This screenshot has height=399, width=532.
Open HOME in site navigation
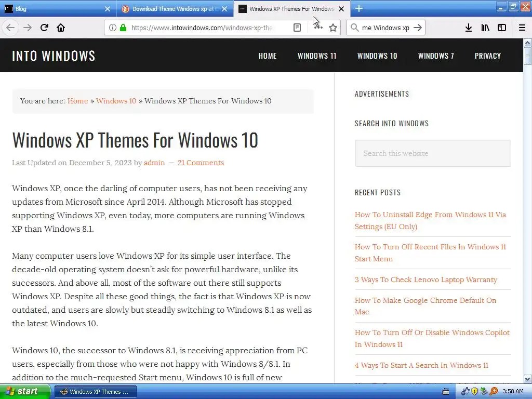click(268, 56)
